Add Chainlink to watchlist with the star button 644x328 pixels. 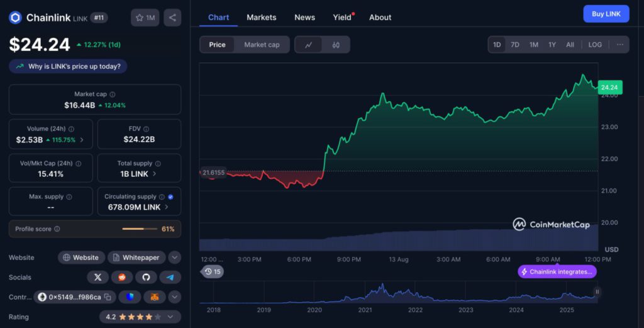[145, 18]
